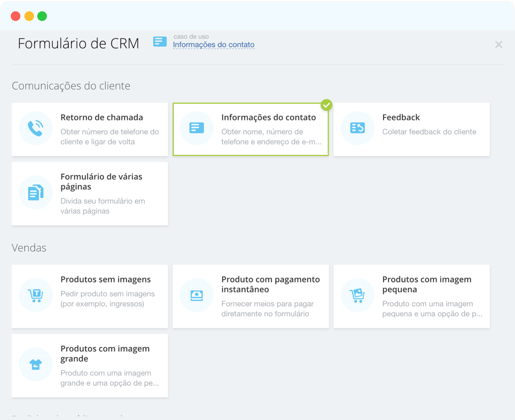Toggle the green checkmark on selected template
Screen dimensions: 515x420
327,105
